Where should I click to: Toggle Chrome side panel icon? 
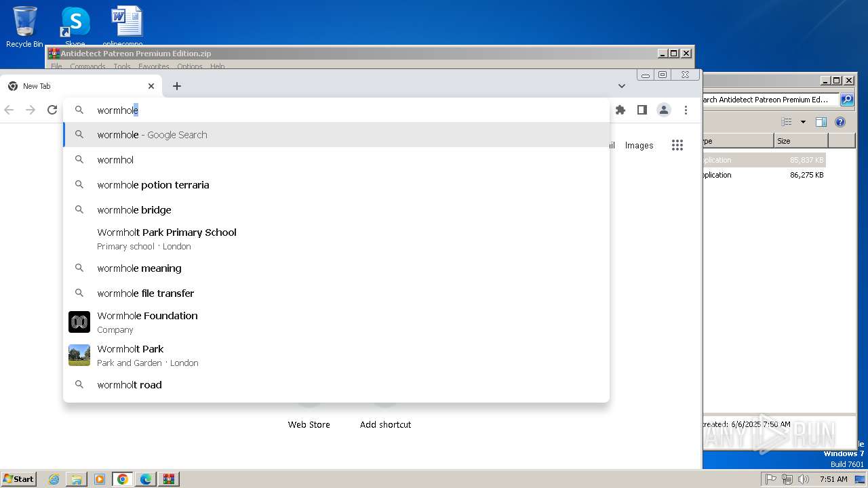coord(642,110)
